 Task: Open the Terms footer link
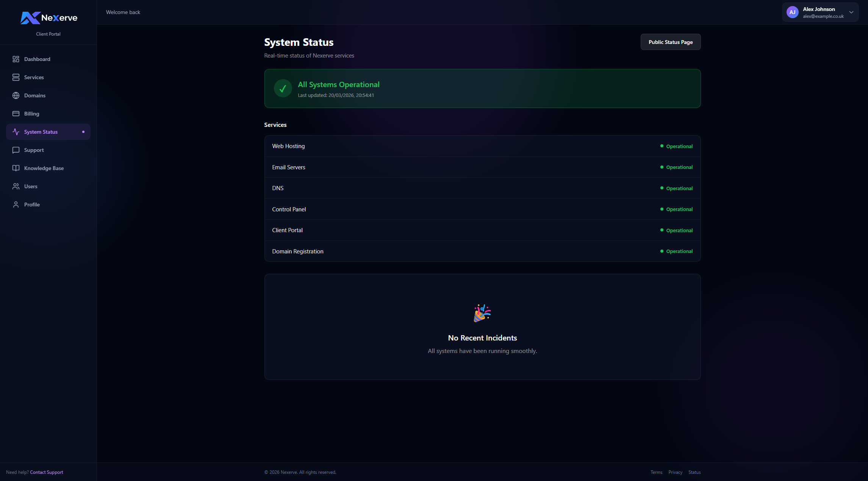(656, 472)
